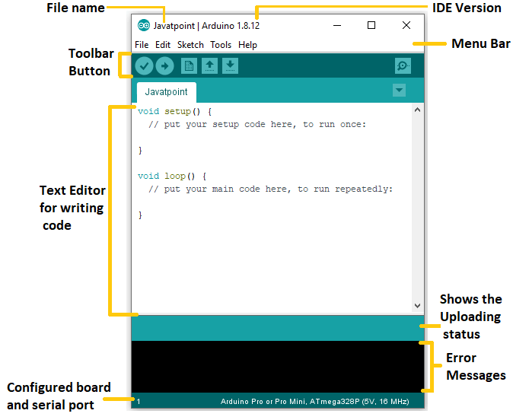
Task: Click the 'put your setup code here' comment
Action: (257, 125)
